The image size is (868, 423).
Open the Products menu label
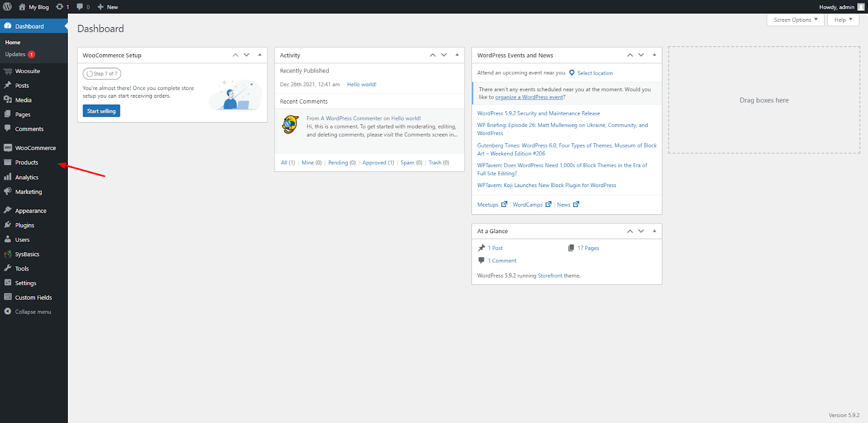pyautogui.click(x=27, y=163)
